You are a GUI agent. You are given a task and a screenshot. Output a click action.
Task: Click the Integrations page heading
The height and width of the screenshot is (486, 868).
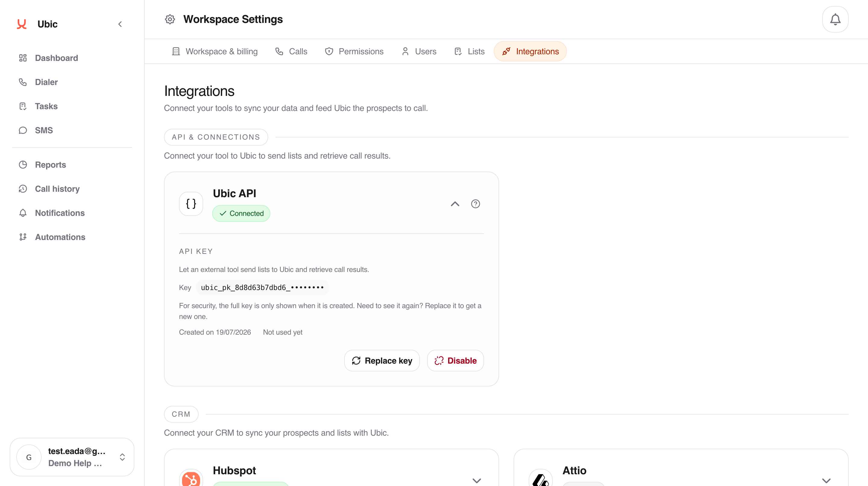(199, 91)
